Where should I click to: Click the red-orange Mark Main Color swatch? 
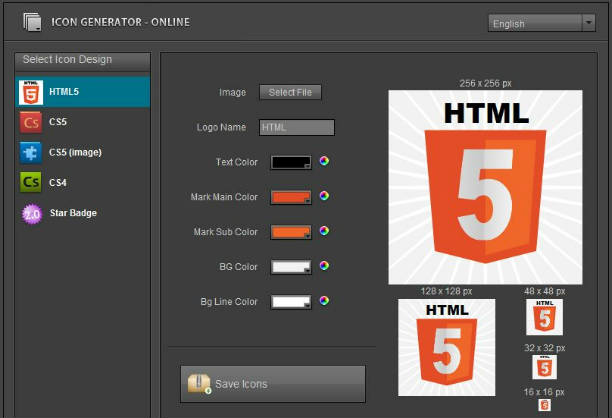(x=291, y=197)
